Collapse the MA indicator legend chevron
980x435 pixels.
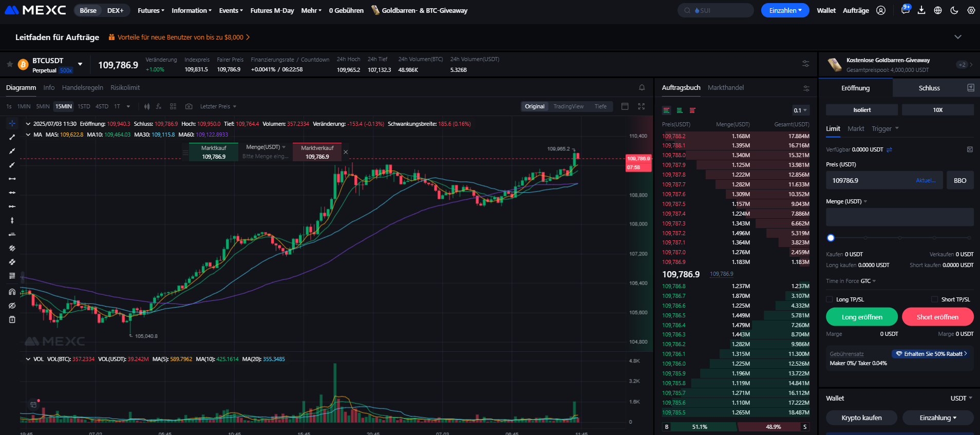[28, 135]
